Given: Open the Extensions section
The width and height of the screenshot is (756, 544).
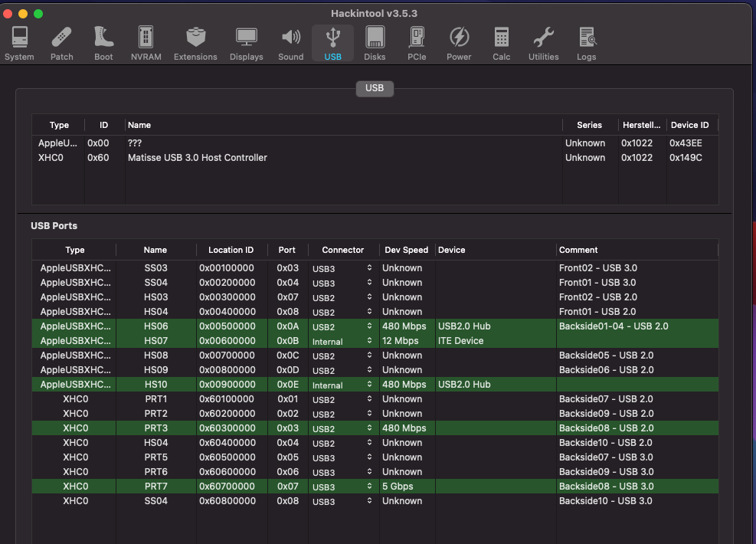Looking at the screenshot, I should (x=195, y=43).
